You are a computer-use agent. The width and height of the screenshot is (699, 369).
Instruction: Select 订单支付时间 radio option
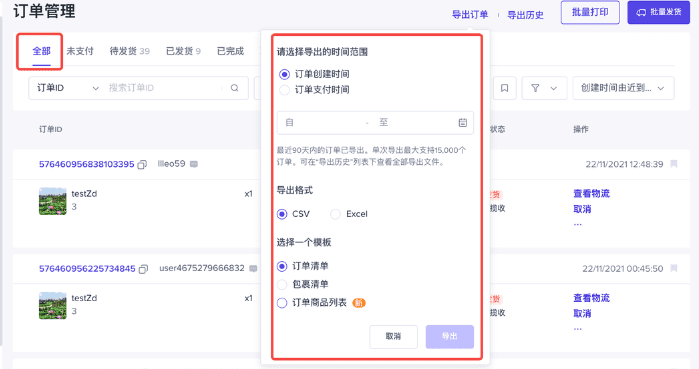click(x=284, y=90)
